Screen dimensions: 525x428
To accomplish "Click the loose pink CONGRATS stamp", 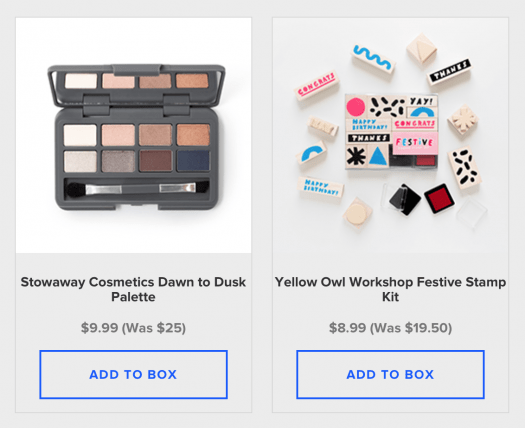I will click(x=317, y=86).
